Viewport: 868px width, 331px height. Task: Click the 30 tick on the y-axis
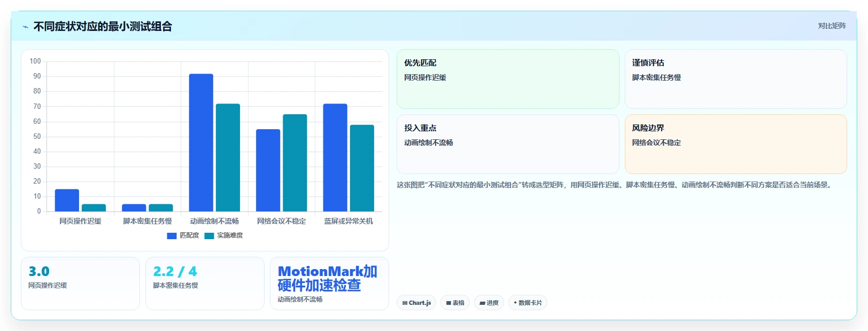37,166
